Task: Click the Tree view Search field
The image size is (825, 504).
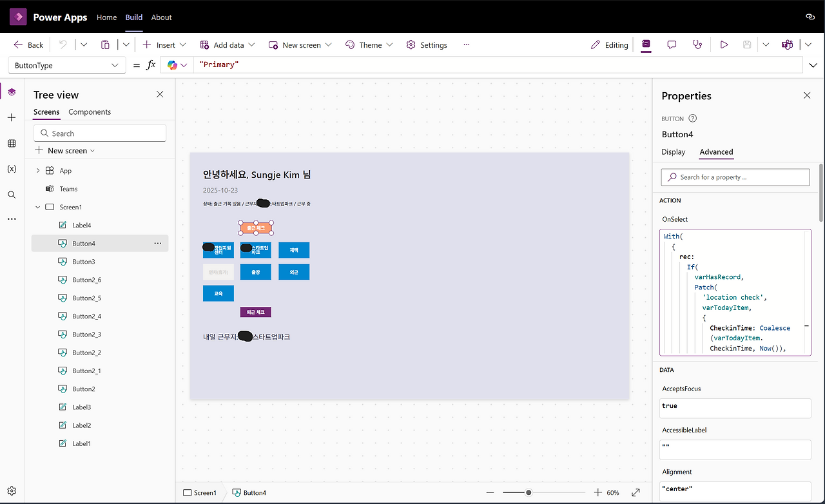Action: coord(100,133)
